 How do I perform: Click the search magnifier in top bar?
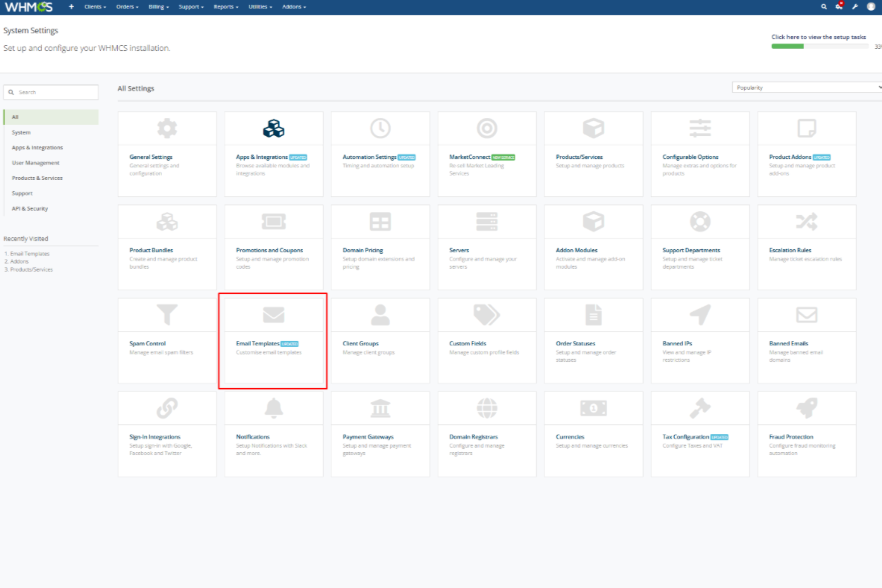click(x=824, y=7)
